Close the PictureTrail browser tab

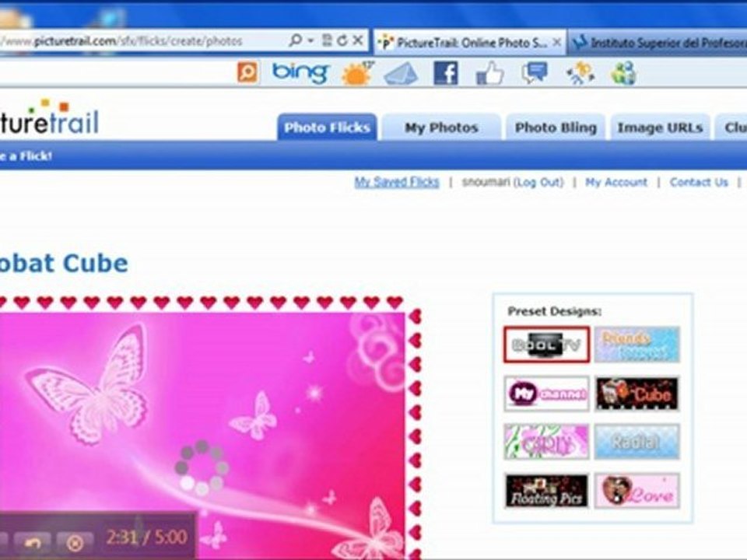point(556,42)
